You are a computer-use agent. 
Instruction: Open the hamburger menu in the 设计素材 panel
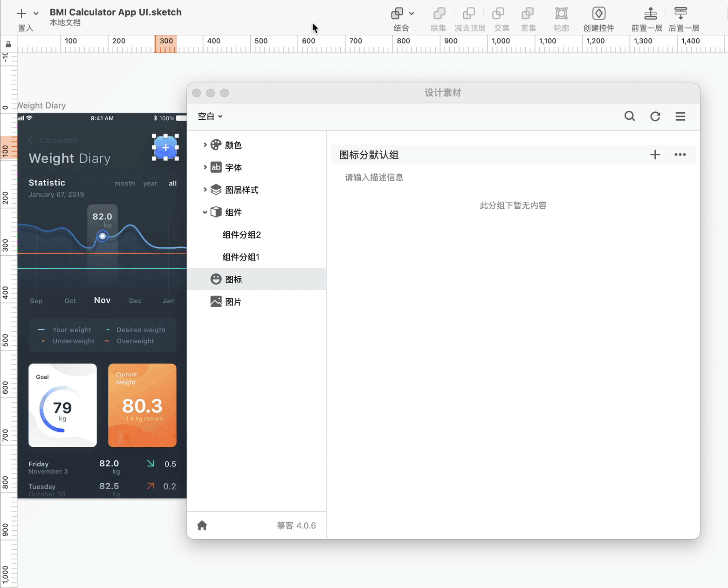[680, 116]
